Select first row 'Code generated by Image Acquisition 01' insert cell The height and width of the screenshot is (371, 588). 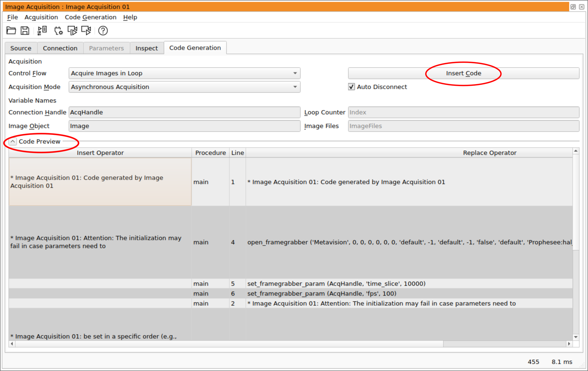(100, 182)
